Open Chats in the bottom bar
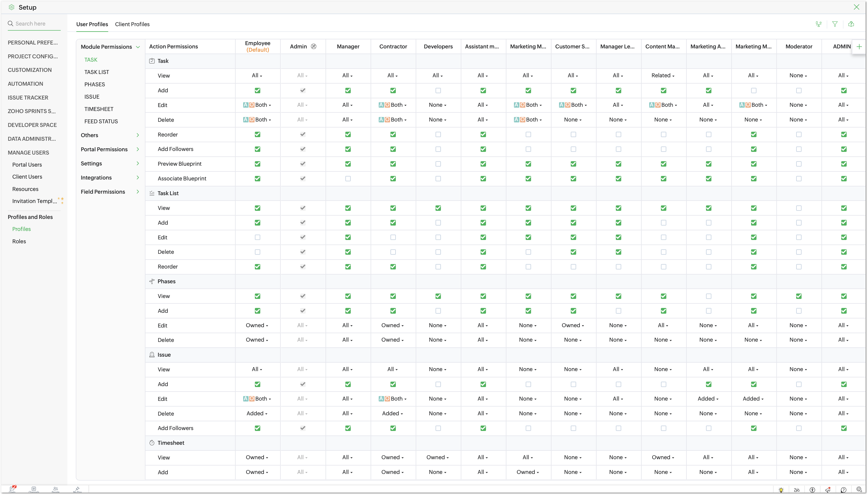 tap(12, 489)
